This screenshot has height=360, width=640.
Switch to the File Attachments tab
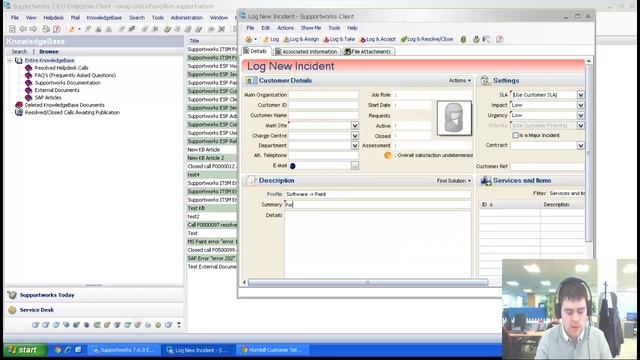[367, 51]
